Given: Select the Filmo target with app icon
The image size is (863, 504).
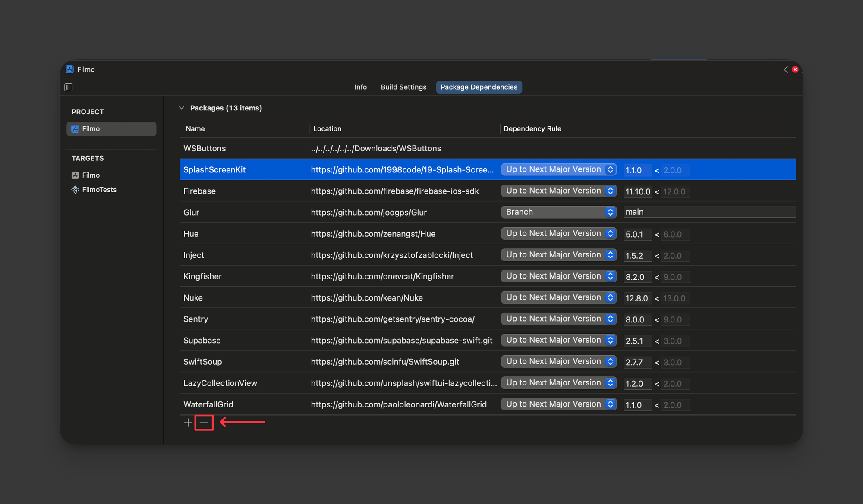Looking at the screenshot, I should tap(91, 175).
